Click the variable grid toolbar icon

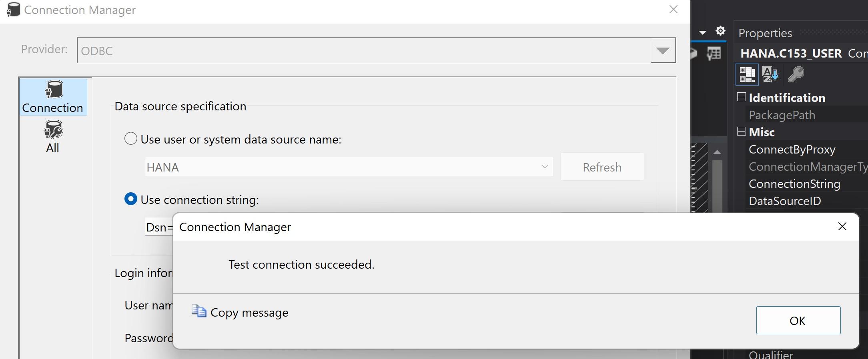pos(714,53)
